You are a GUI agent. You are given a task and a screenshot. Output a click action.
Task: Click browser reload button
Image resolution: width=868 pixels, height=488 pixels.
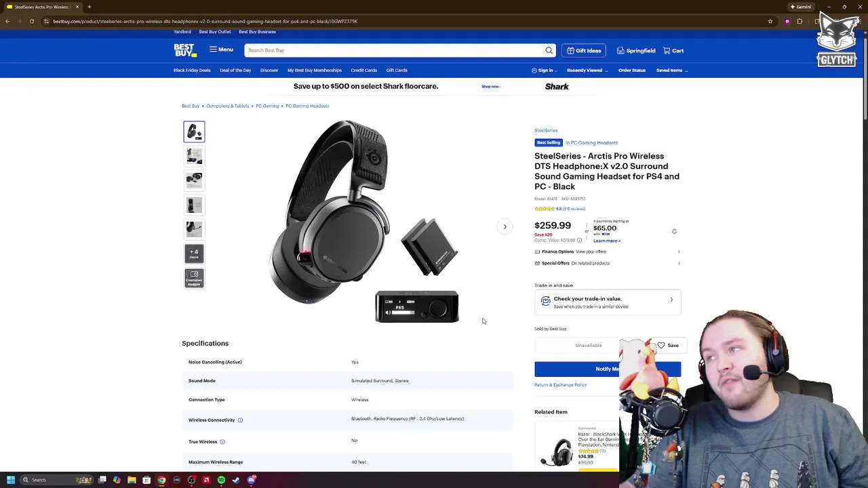[31, 21]
